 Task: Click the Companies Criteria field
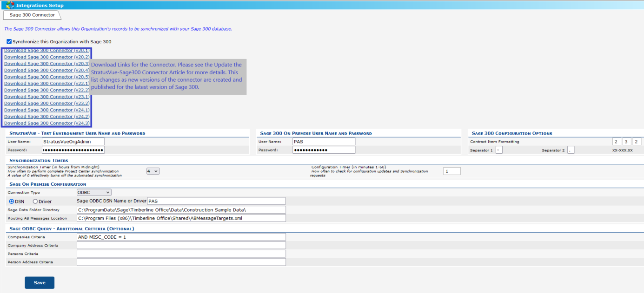coord(181,237)
